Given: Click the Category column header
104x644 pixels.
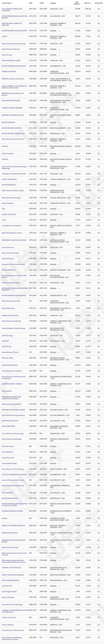Looking at the screenshot, I should pos(53,3).
